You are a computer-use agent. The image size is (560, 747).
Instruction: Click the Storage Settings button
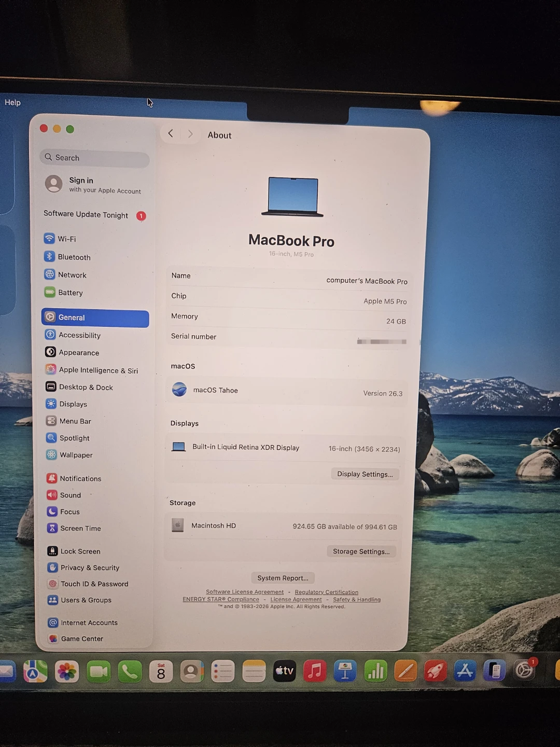tap(361, 551)
